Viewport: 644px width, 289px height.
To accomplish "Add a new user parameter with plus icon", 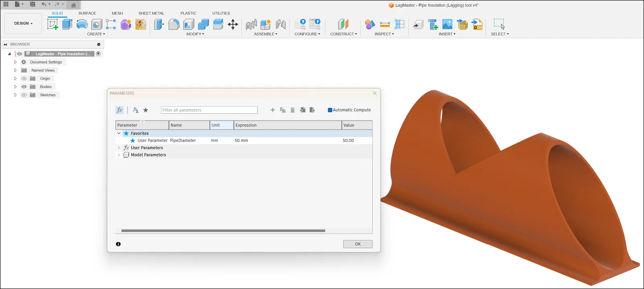I will 272,110.
